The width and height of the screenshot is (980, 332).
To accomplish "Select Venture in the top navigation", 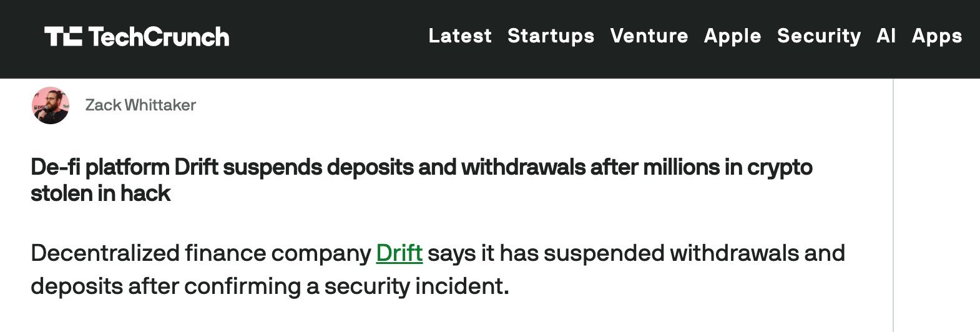I will 649,36.
